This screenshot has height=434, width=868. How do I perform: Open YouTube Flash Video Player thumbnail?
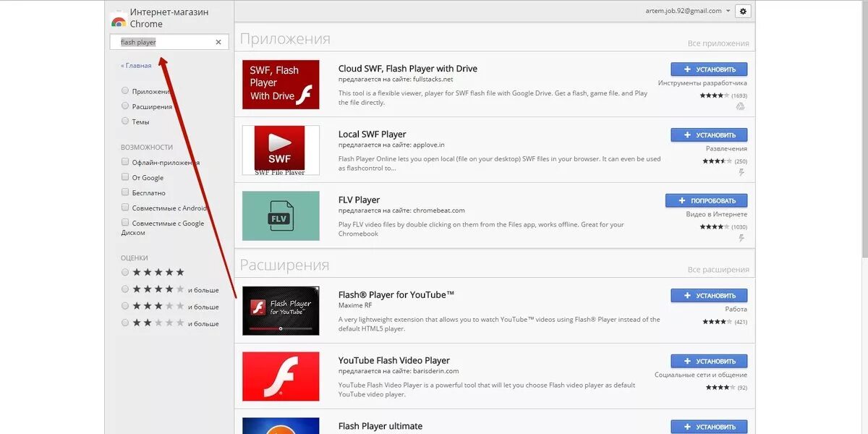tap(281, 376)
